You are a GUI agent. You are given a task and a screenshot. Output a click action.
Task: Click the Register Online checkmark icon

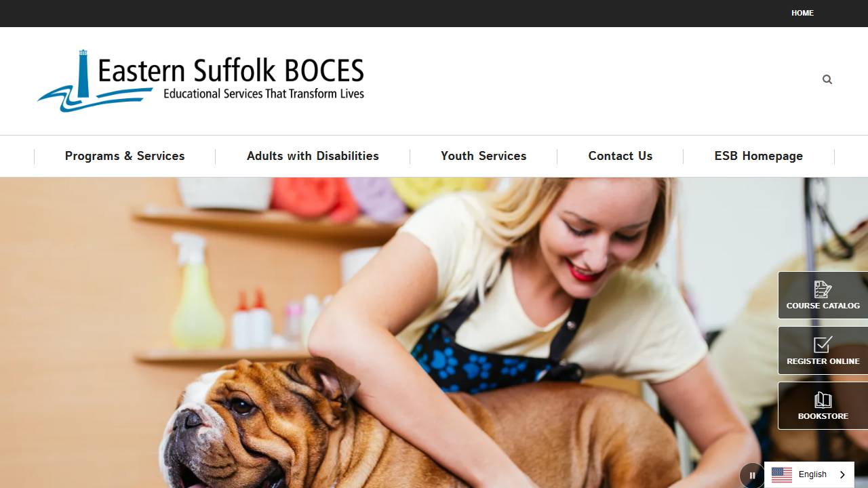pyautogui.click(x=823, y=344)
